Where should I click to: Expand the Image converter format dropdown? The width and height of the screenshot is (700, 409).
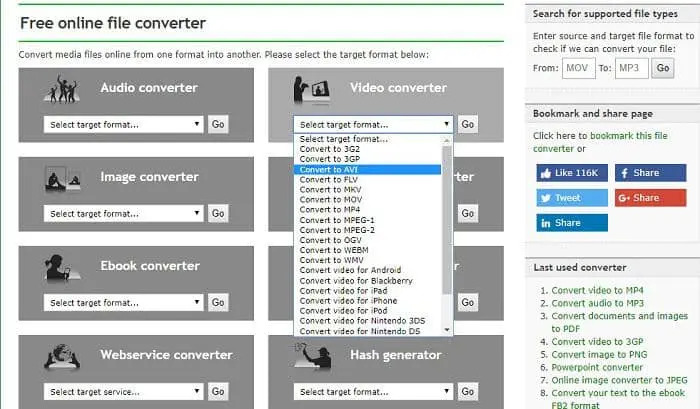(x=124, y=214)
